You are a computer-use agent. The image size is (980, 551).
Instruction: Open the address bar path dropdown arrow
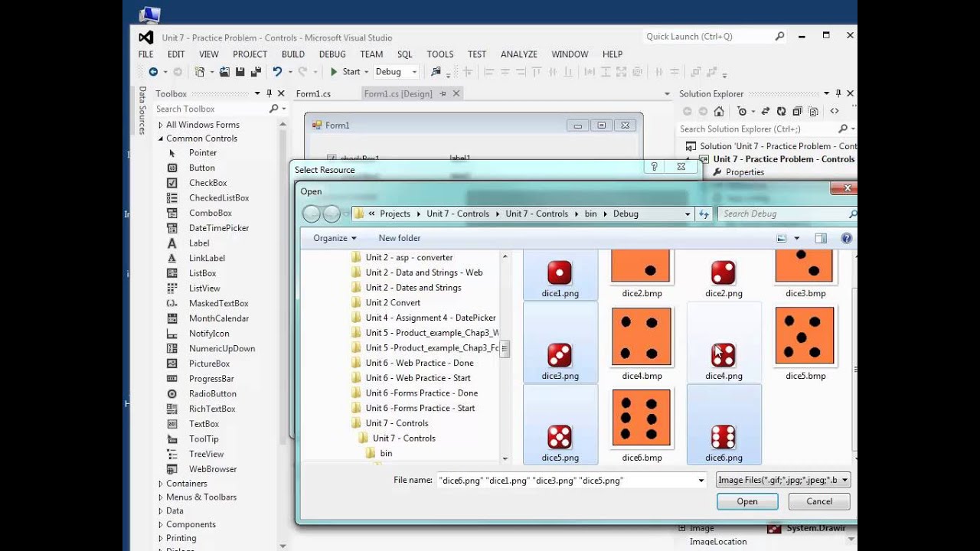click(x=687, y=214)
